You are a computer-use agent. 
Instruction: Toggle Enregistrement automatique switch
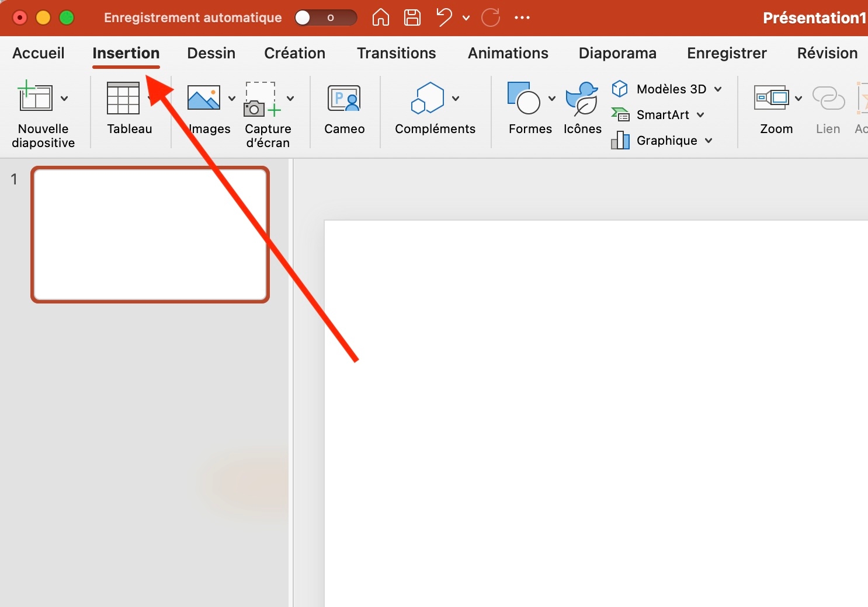(325, 18)
